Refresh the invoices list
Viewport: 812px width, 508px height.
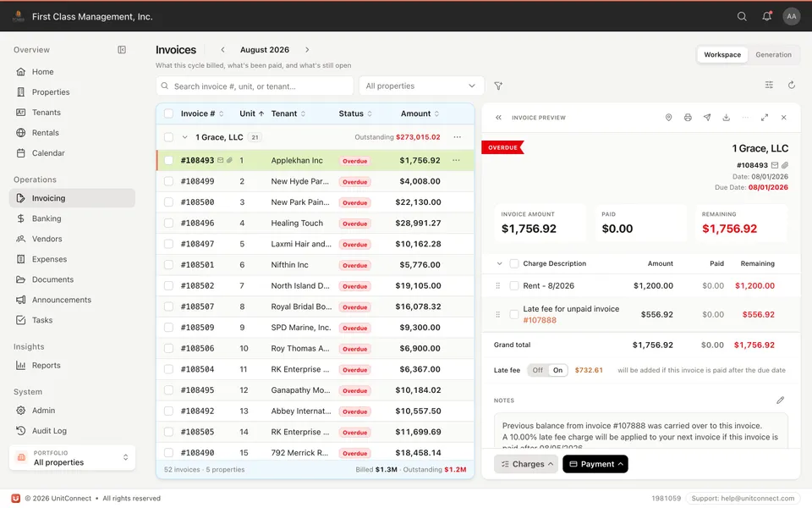pyautogui.click(x=792, y=85)
